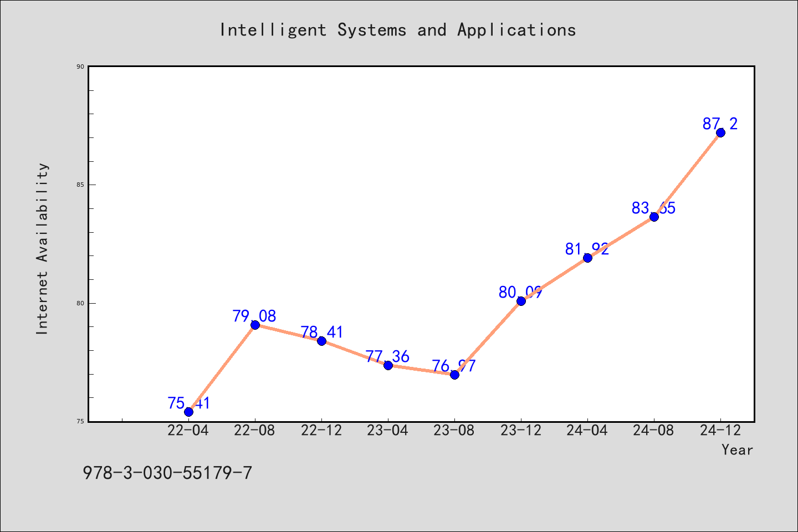Click the 22-12 x-axis tick label
Screen dimensions: 798x532
(x=321, y=431)
